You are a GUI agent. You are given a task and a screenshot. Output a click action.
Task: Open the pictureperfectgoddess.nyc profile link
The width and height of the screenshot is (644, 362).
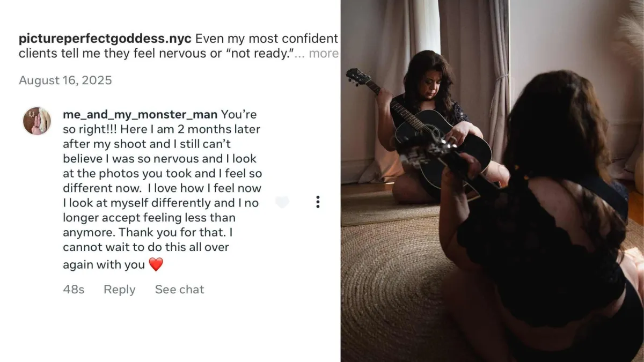105,39
